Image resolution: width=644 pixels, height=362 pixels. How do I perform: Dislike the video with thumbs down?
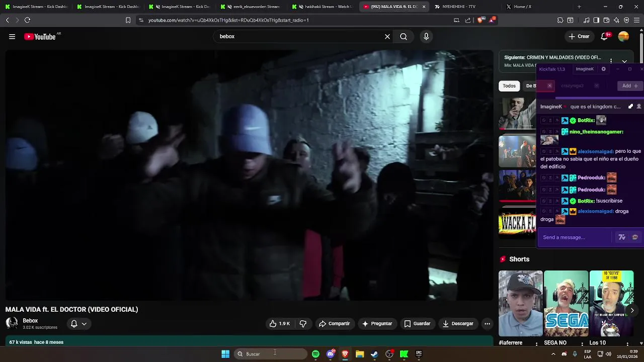303,324
